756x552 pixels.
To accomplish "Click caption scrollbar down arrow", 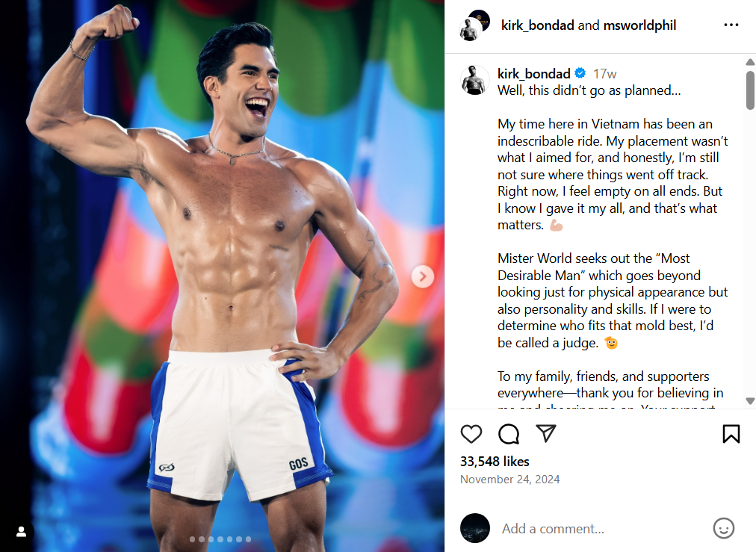I will click(750, 400).
